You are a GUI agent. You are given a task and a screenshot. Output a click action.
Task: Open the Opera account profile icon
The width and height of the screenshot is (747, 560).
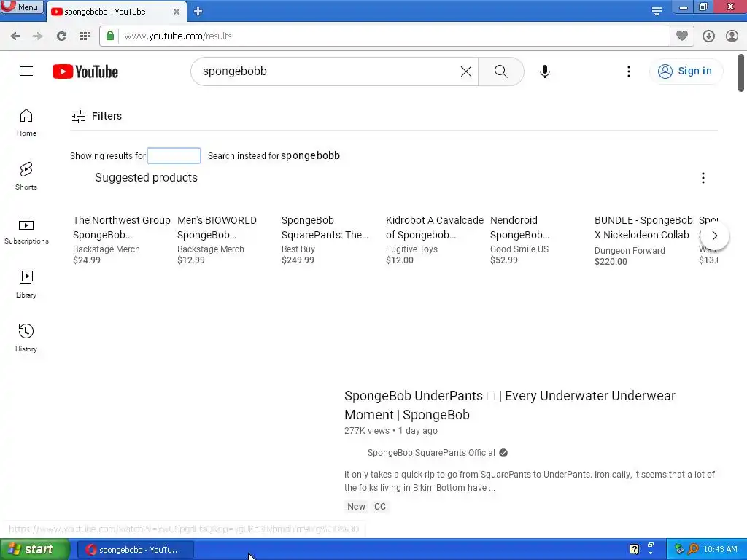pos(732,36)
